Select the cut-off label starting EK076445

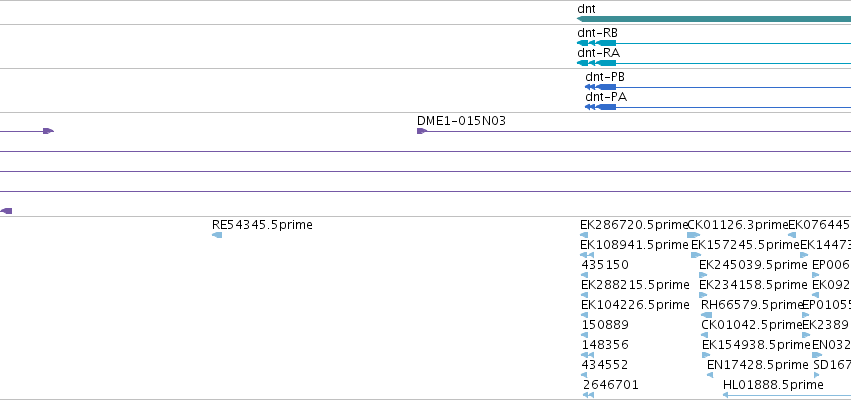[x=820, y=225]
